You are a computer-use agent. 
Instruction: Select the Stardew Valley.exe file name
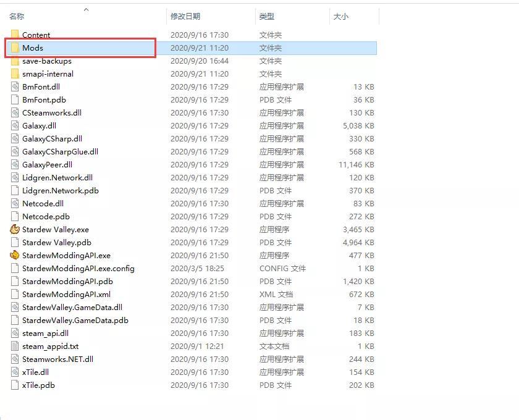(56, 229)
